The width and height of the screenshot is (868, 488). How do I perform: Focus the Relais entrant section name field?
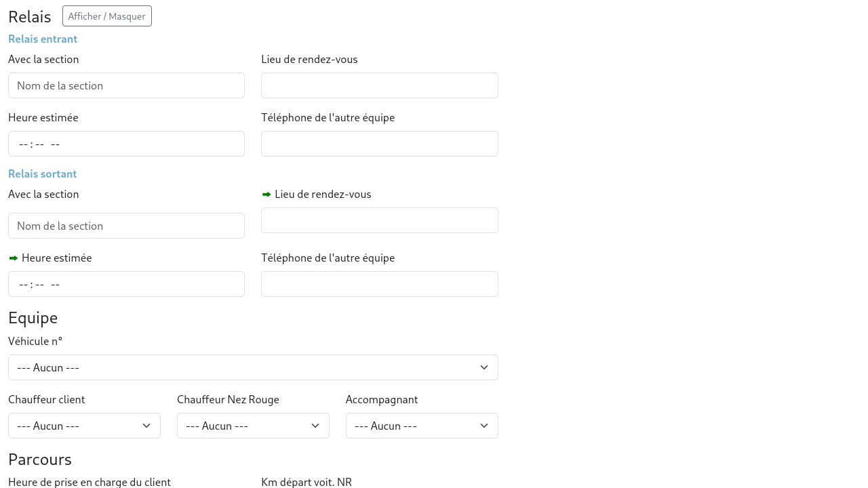click(126, 85)
